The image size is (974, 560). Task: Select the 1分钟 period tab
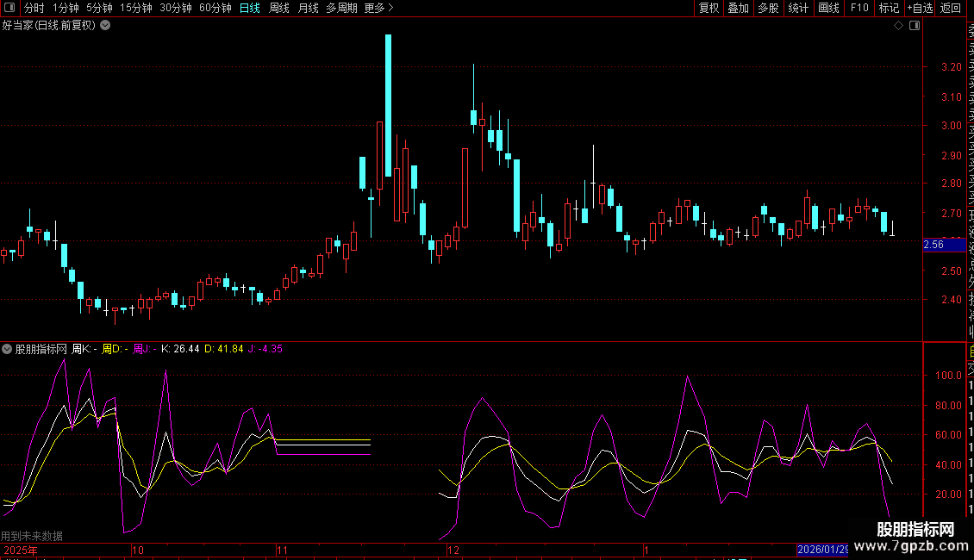(x=66, y=8)
